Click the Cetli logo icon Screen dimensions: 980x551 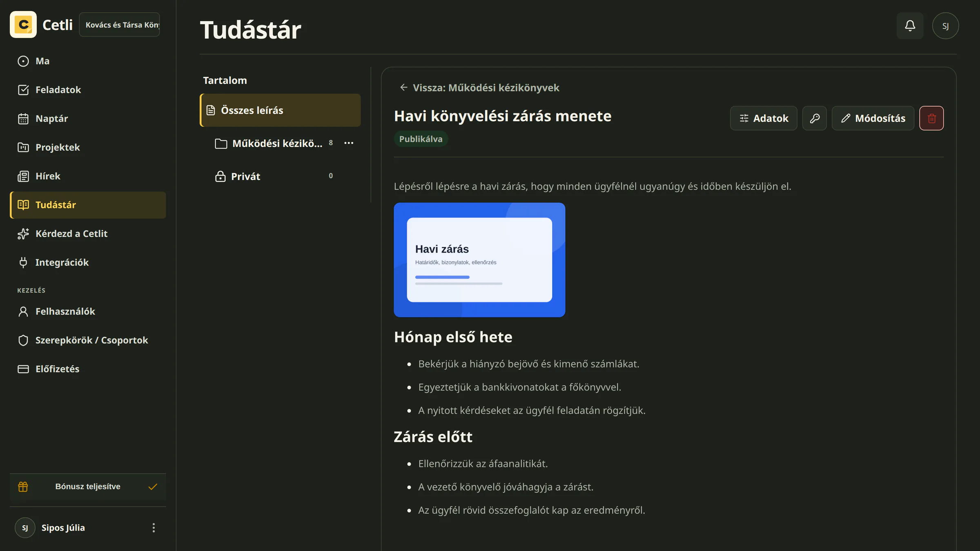23,24
